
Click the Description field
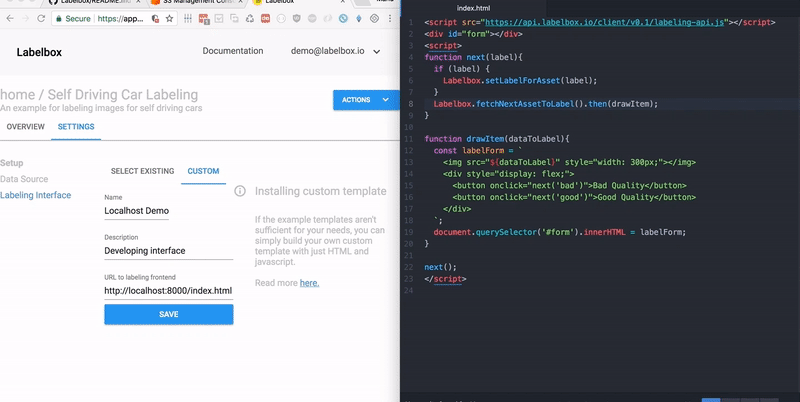[168, 251]
